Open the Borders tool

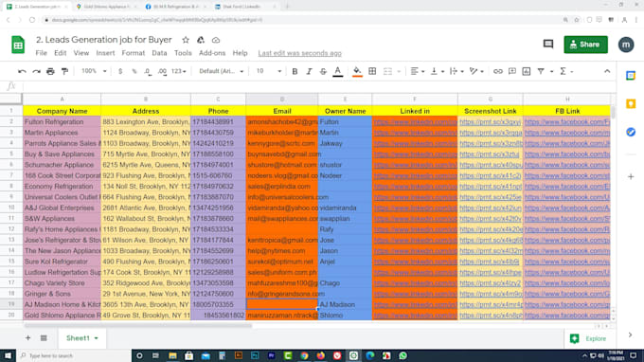point(372,71)
